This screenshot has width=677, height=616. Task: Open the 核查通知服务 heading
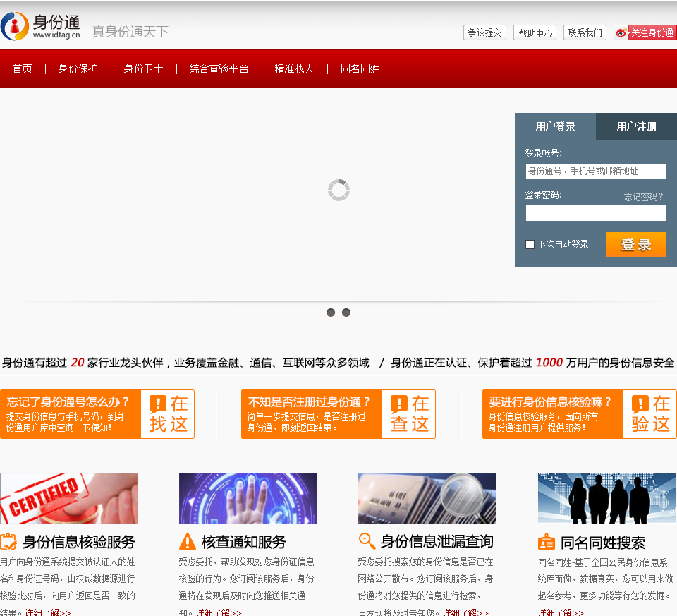[x=244, y=542]
